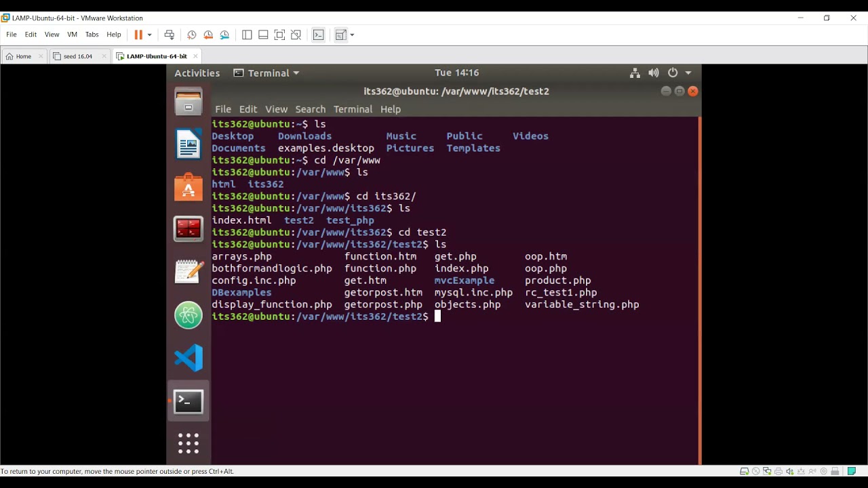Open the console view icon

[x=318, y=35]
